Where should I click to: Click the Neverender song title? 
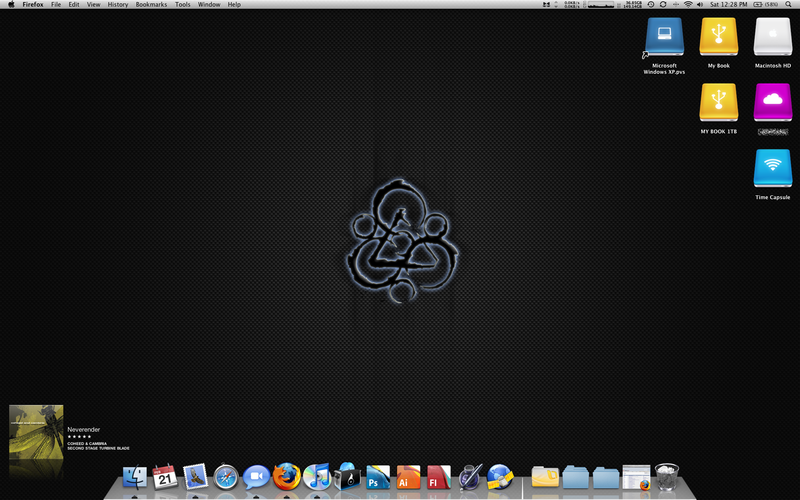click(x=83, y=429)
